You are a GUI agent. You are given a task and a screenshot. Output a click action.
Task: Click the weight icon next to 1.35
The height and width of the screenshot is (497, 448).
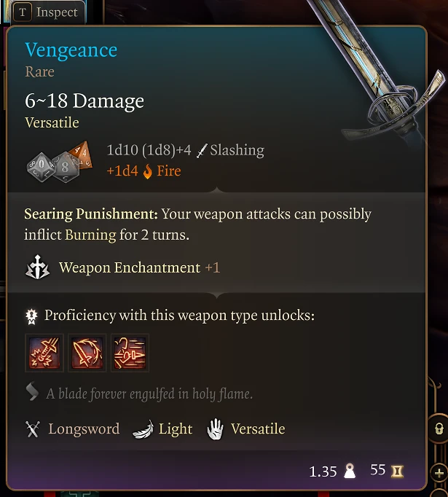pyautogui.click(x=350, y=471)
